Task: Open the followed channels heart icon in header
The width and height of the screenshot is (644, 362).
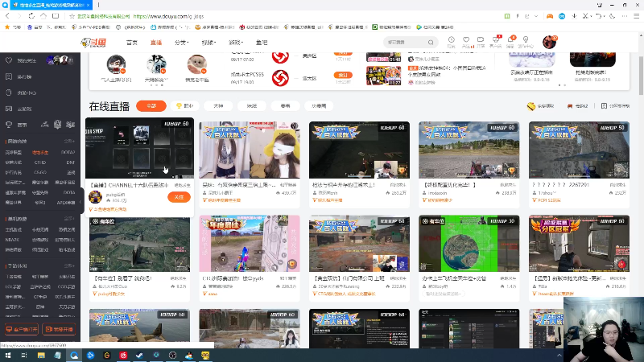Action: 466,39
